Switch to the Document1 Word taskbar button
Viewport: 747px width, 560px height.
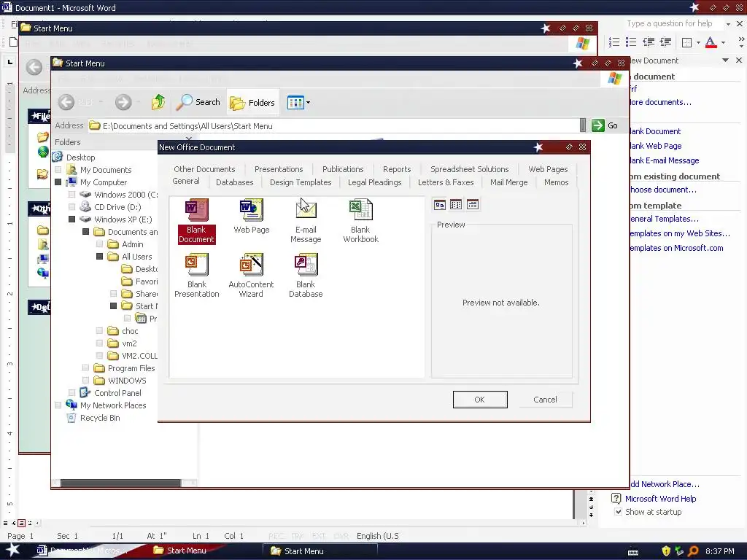tap(86, 551)
